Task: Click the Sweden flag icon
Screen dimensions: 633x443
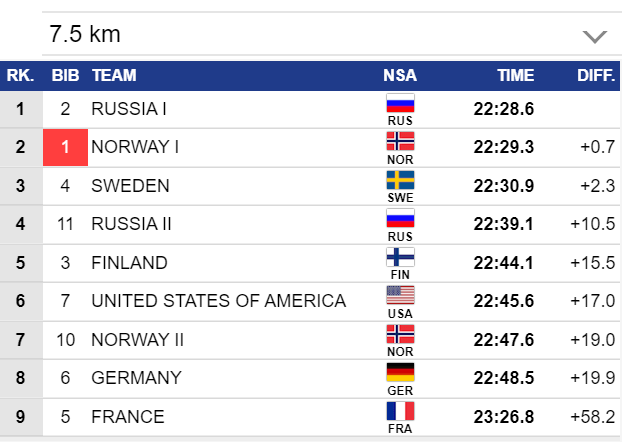Action: pyautogui.click(x=400, y=180)
